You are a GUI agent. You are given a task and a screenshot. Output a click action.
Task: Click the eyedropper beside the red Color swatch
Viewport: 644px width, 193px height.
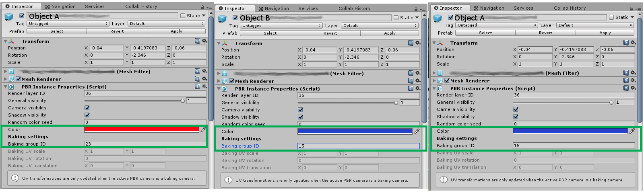coord(203,129)
